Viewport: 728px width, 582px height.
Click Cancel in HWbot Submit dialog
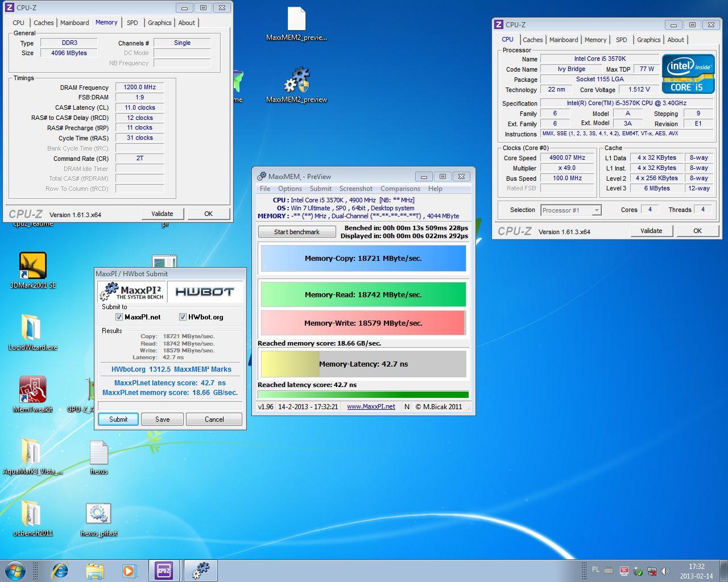coord(214,419)
